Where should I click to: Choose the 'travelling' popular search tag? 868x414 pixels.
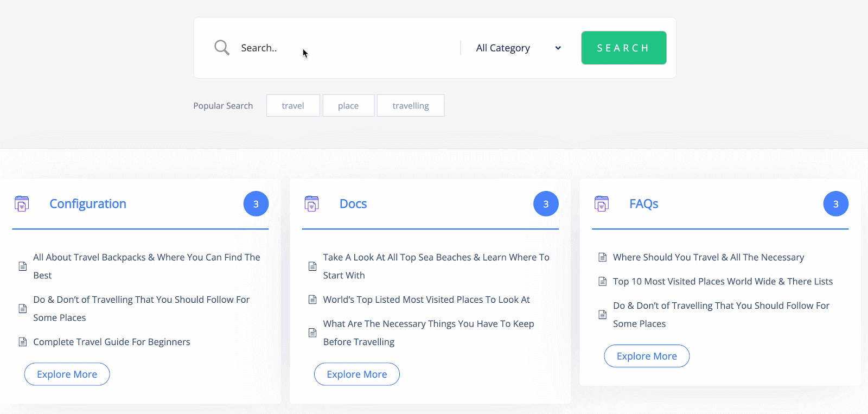click(411, 106)
